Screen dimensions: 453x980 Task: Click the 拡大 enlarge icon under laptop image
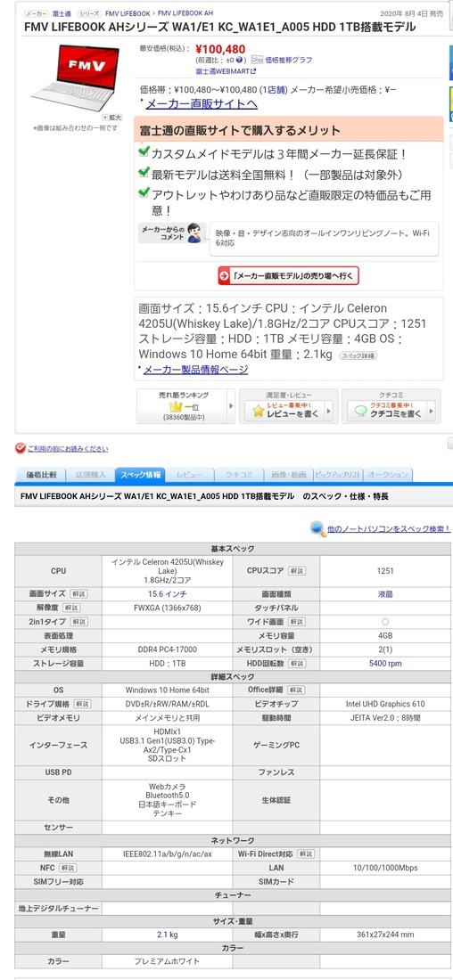pos(112,117)
